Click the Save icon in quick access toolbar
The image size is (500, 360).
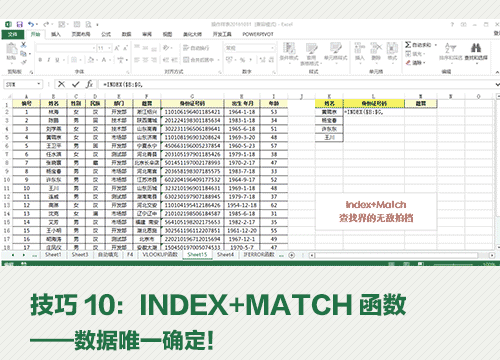click(x=20, y=24)
